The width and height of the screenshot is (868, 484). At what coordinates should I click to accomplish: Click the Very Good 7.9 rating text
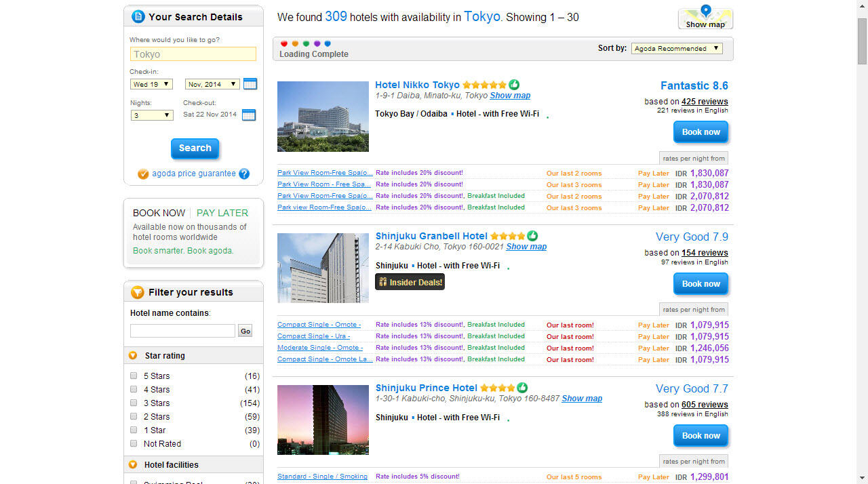(x=692, y=237)
